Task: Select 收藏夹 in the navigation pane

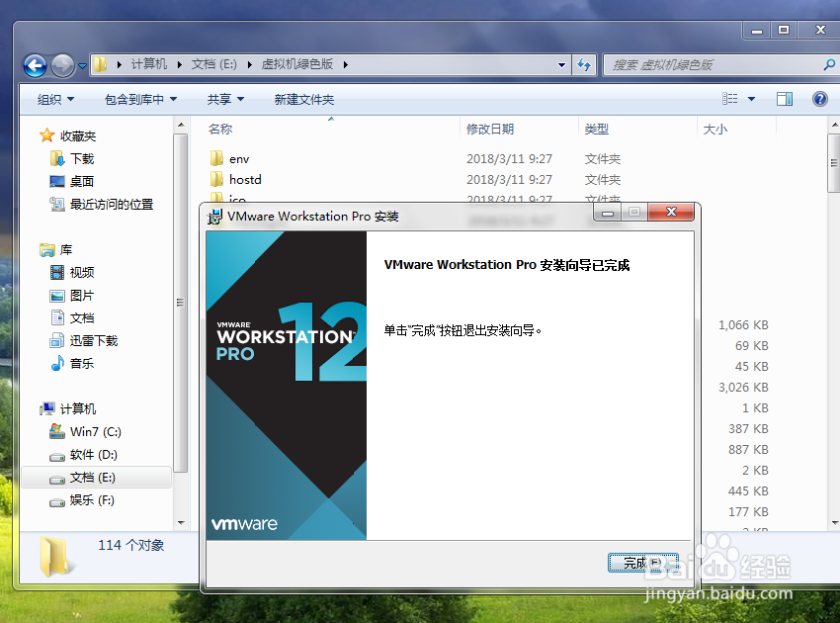Action: [x=78, y=136]
